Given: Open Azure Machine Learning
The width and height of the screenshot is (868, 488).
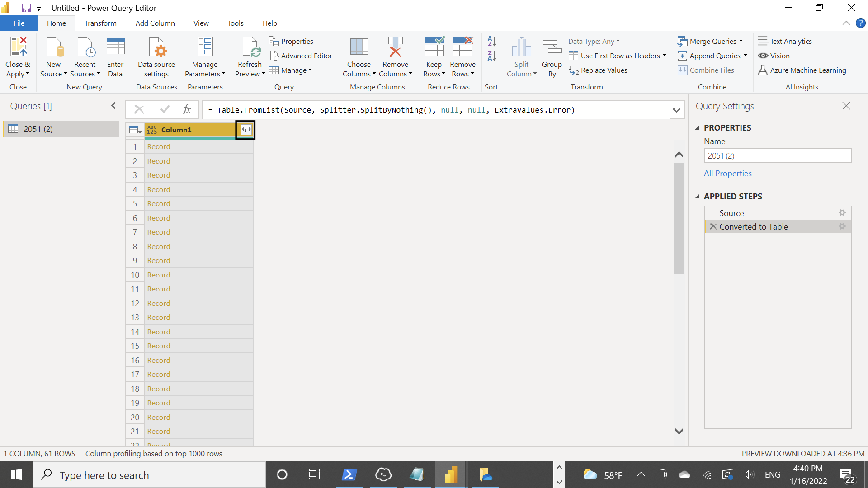Looking at the screenshot, I should [802, 70].
